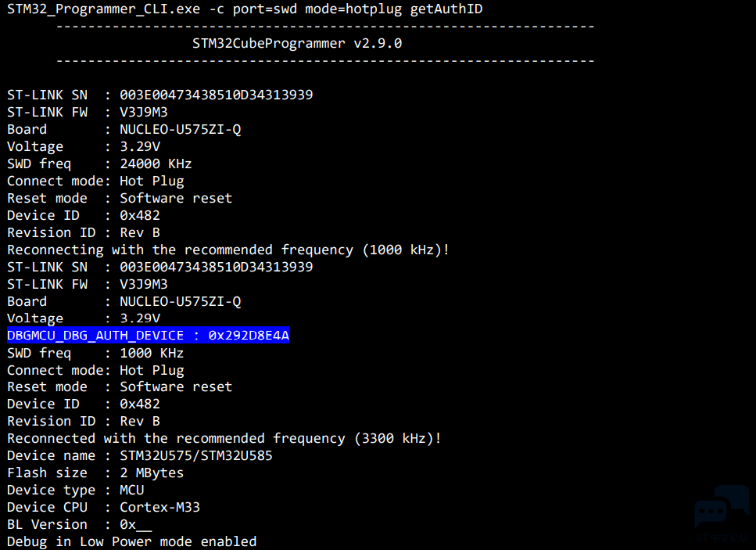Click the 2 MBytes flash size value

[x=152, y=473]
